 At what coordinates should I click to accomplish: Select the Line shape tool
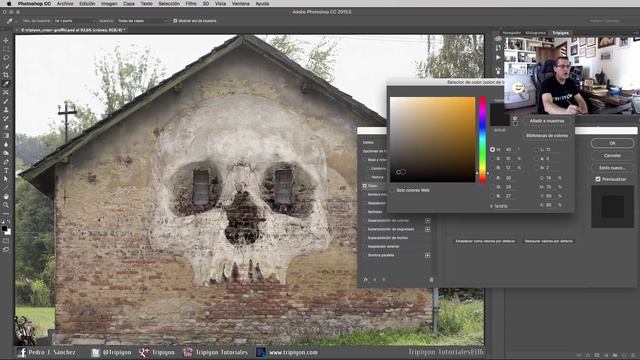pos(6,188)
